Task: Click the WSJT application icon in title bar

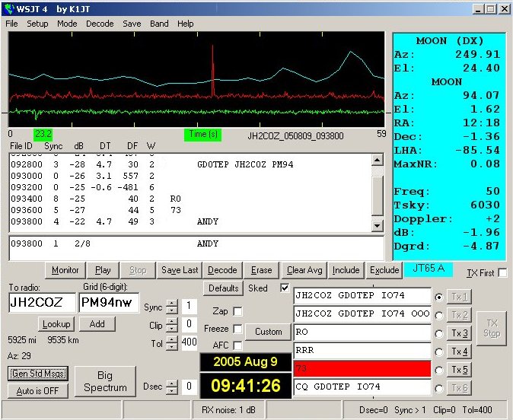Action: pos(9,8)
